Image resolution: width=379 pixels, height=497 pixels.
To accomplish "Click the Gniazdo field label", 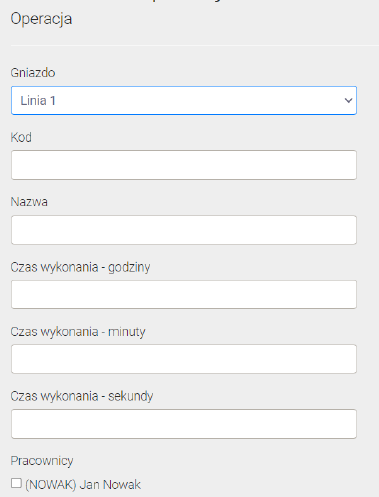I will coord(33,73).
